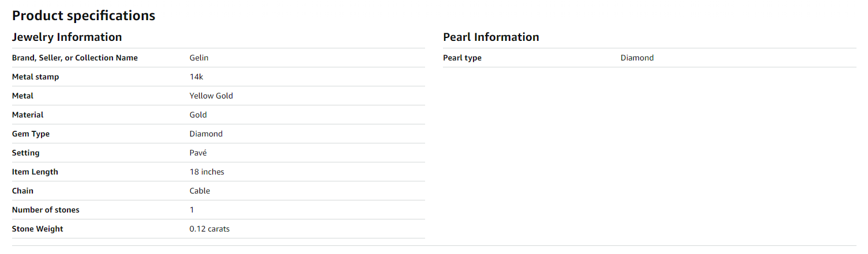The height and width of the screenshot is (254, 868).
Task: Click the 14k metal stamp value
Action: pyautogui.click(x=196, y=77)
